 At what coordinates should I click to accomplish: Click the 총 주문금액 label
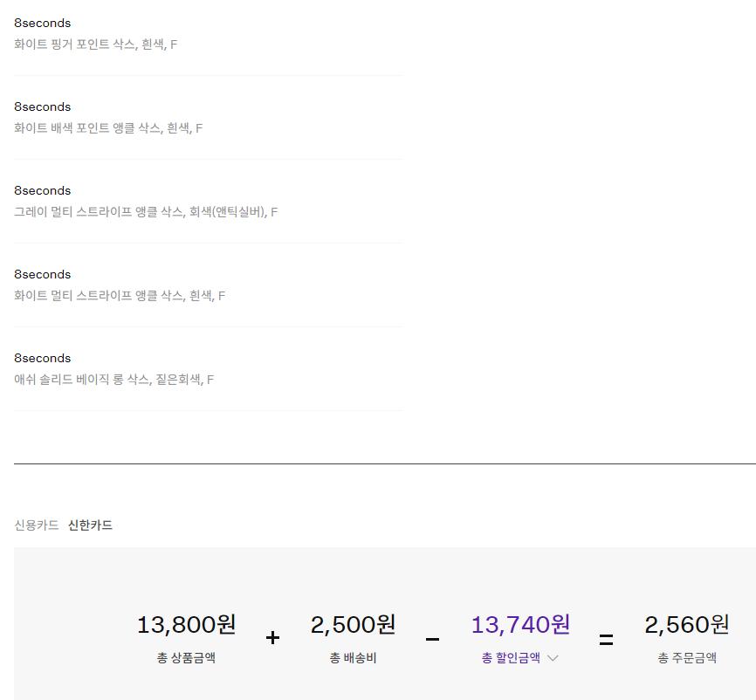coord(687,658)
